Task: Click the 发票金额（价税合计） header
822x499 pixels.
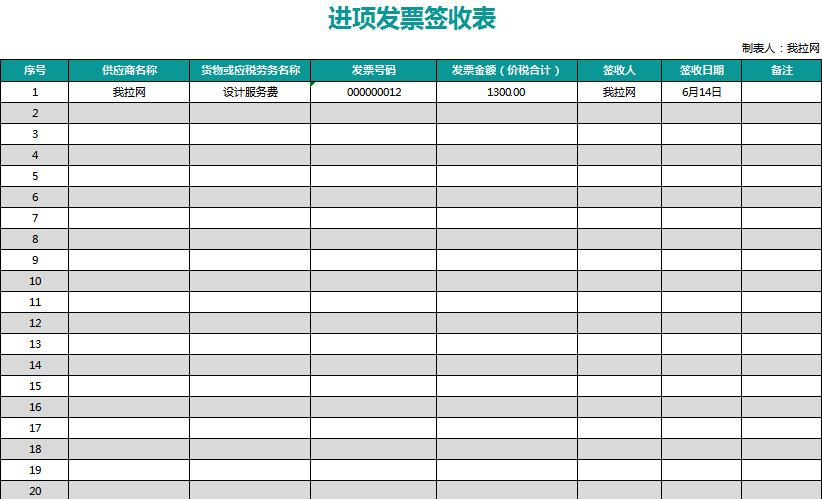Action: click(x=506, y=70)
